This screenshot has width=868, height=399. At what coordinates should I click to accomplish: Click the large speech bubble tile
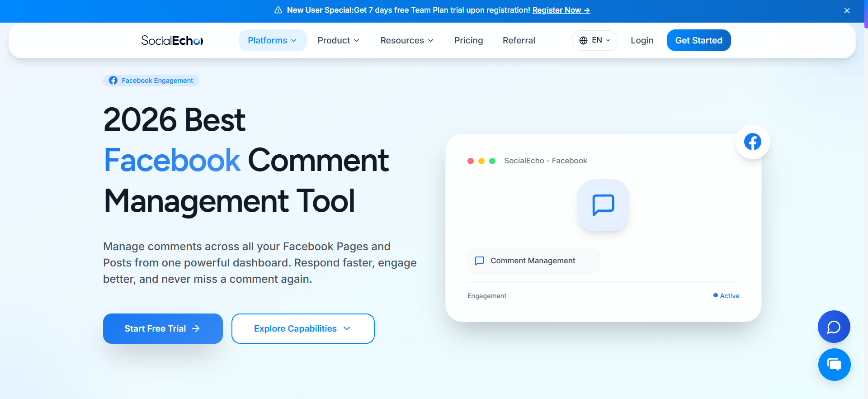click(x=603, y=205)
